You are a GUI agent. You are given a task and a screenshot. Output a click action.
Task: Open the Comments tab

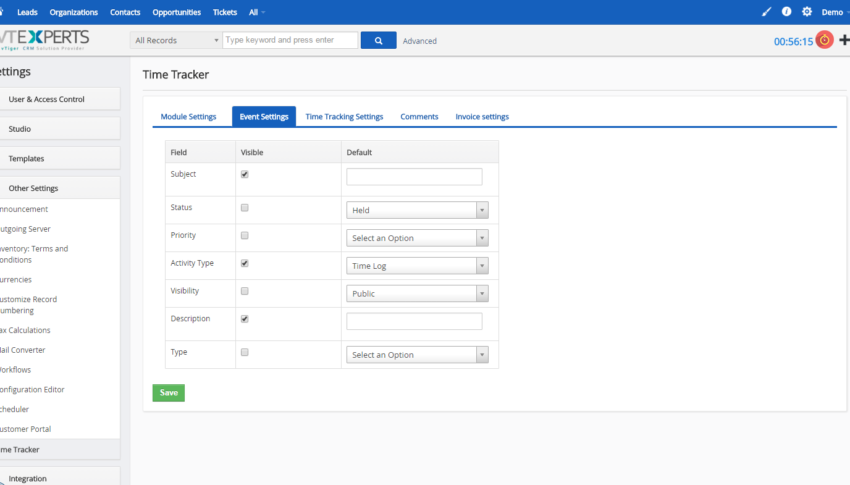419,117
